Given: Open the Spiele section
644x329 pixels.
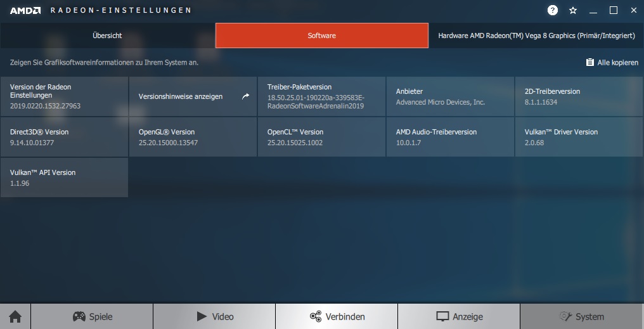Looking at the screenshot, I should (92, 317).
